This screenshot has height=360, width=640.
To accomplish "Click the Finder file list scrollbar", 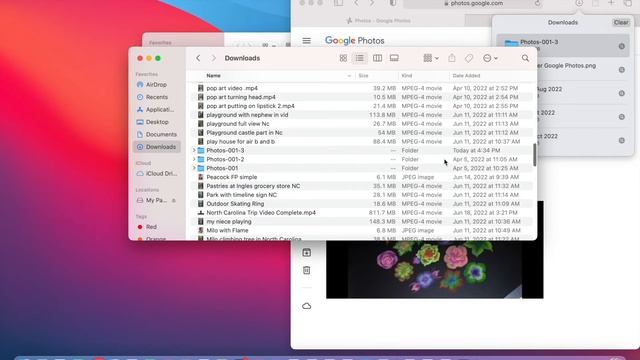I will point(535,155).
